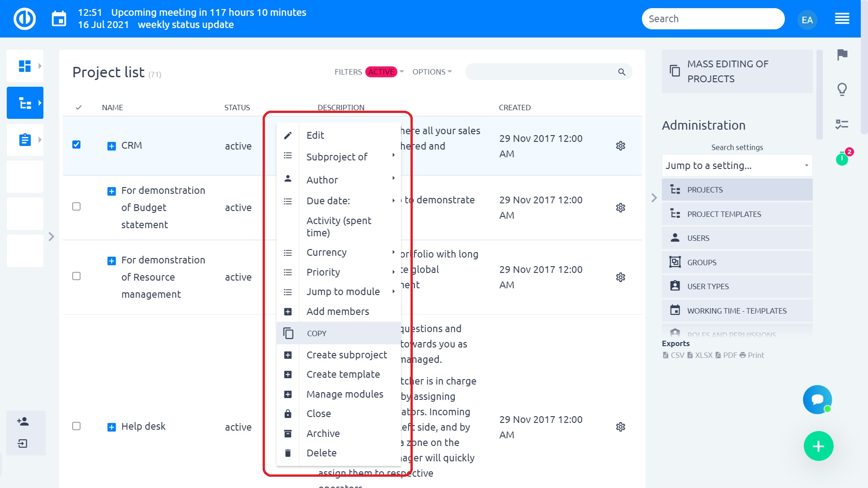The width and height of the screenshot is (868, 488).
Task: Click the timer icon with badge 2
Action: 842,158
